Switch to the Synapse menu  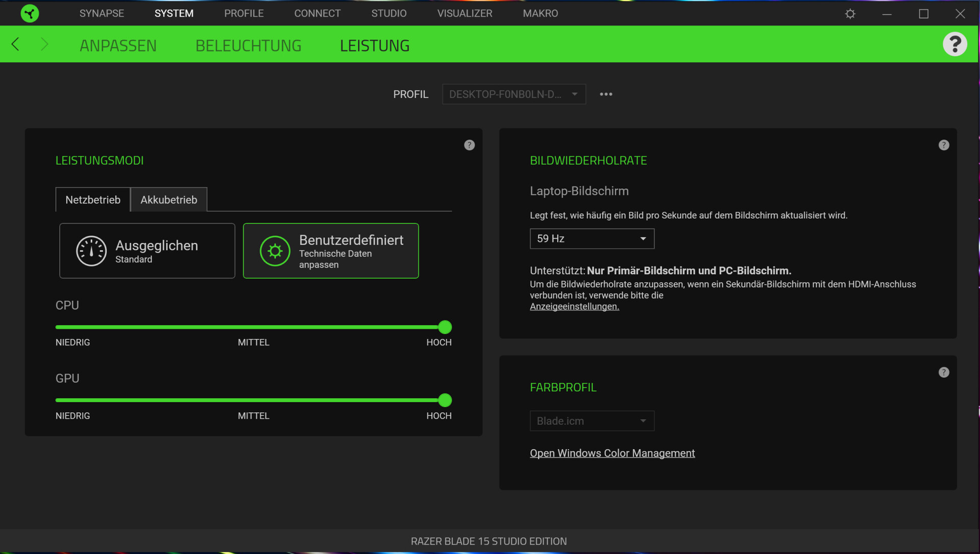[x=102, y=13]
